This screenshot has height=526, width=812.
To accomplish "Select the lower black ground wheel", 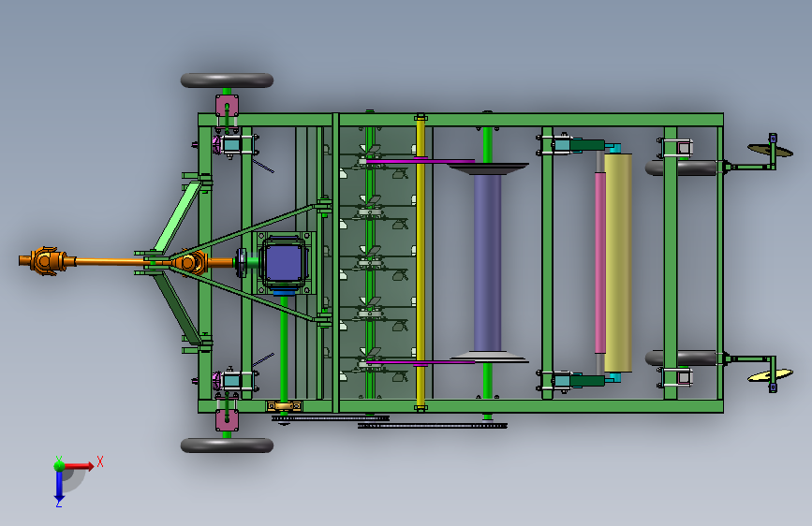I will coord(227,446).
